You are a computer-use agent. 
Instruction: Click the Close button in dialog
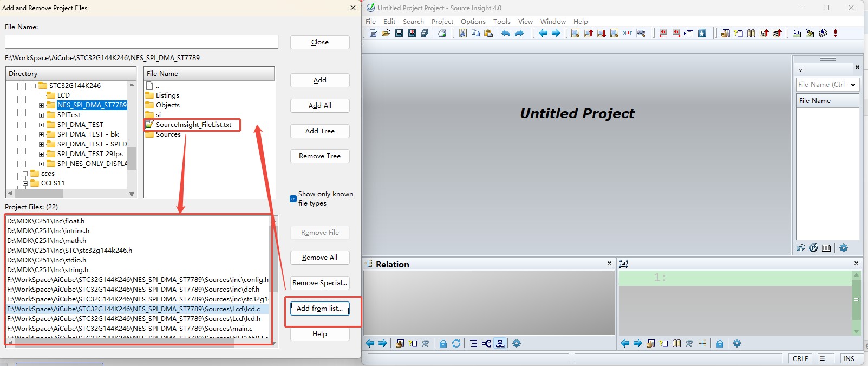319,42
